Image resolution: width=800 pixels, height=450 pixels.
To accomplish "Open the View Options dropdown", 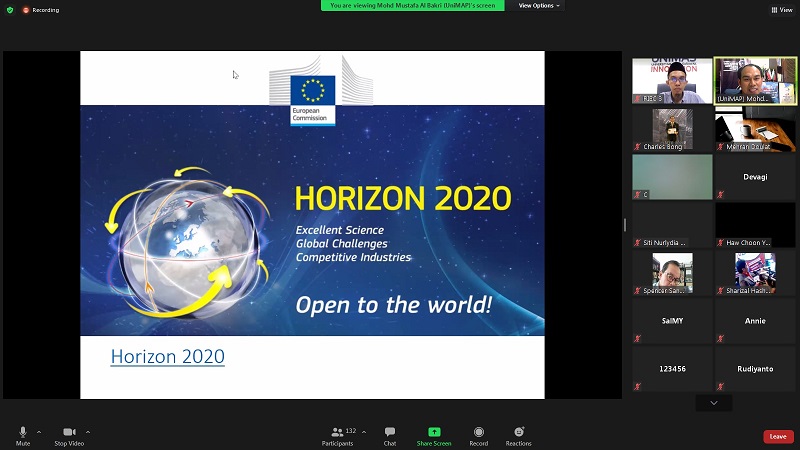I will [x=539, y=6].
